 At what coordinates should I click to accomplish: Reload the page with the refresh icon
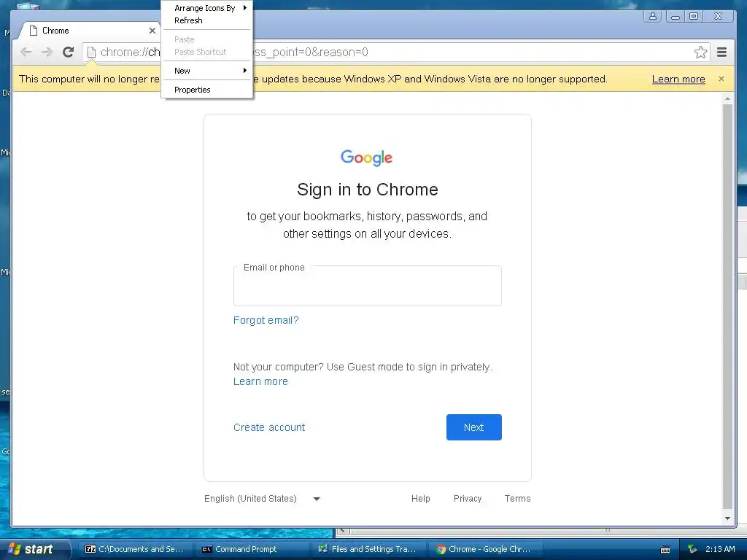tap(68, 52)
